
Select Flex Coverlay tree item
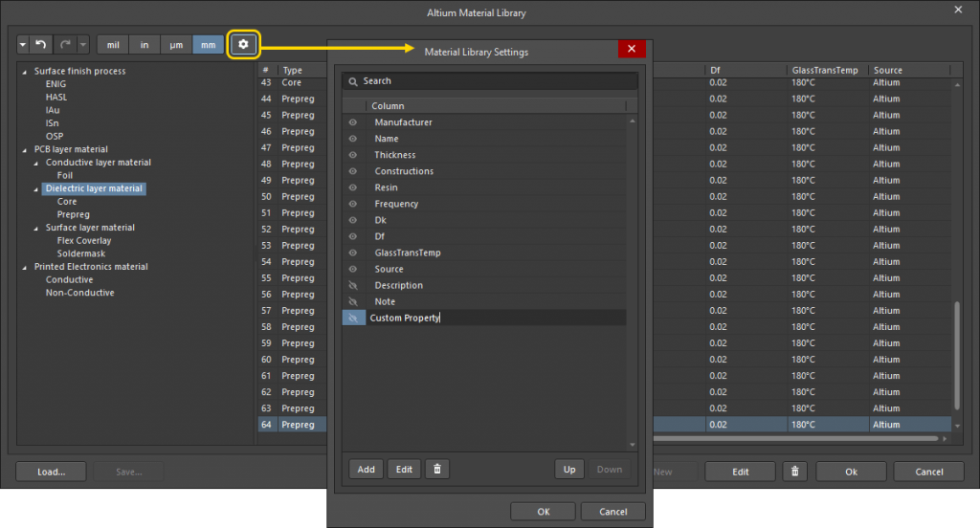(x=84, y=241)
